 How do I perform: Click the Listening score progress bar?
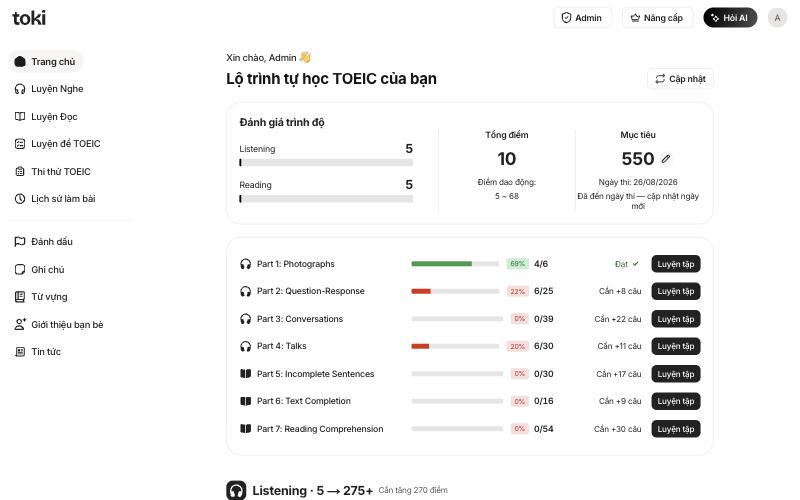(x=326, y=163)
